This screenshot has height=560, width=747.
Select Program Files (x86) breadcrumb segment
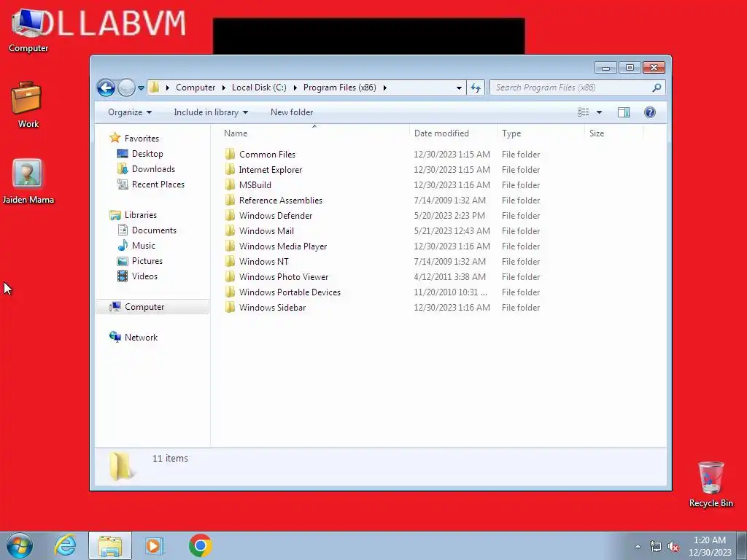[x=340, y=87]
